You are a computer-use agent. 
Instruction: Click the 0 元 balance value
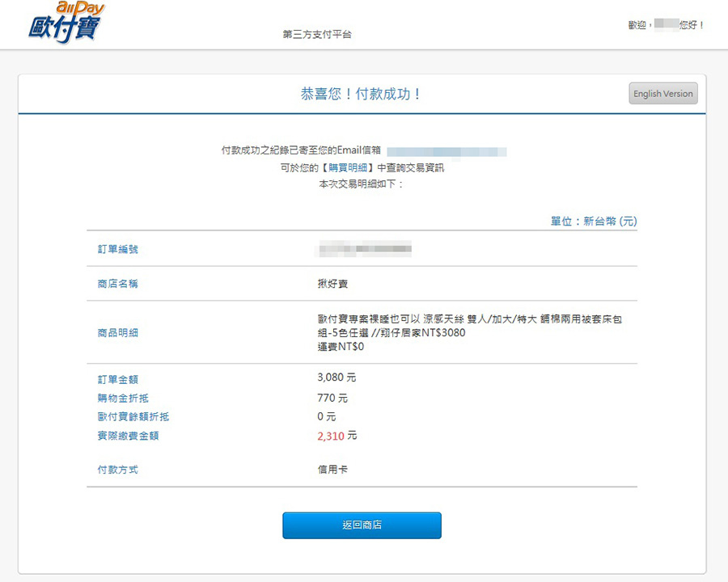pos(327,416)
